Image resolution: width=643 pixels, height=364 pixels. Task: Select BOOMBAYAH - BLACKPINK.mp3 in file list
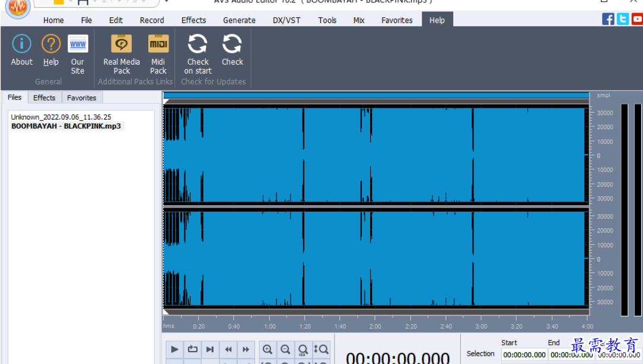(66, 126)
